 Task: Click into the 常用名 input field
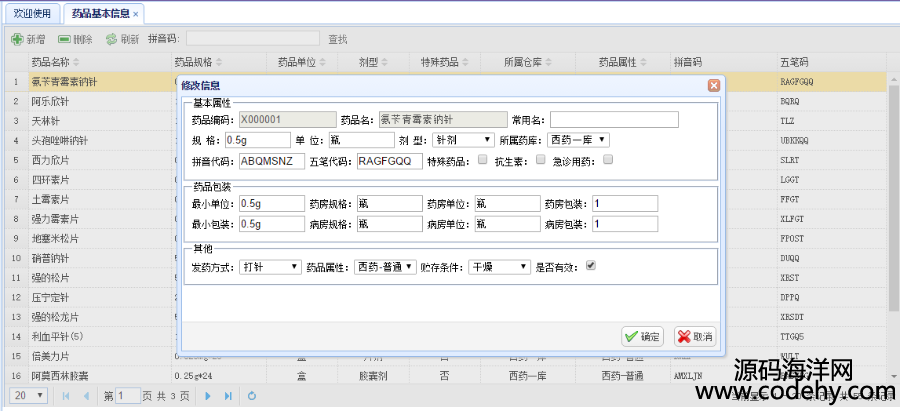614,120
